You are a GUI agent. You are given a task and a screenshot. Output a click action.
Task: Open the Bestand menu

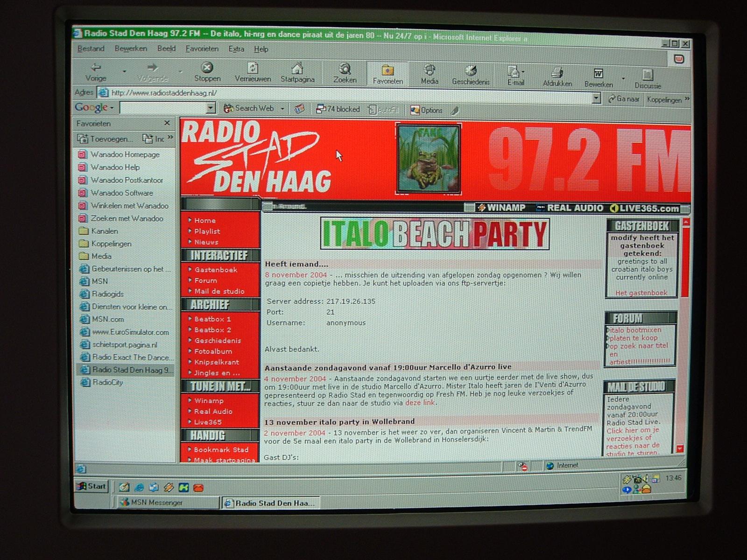(x=91, y=49)
